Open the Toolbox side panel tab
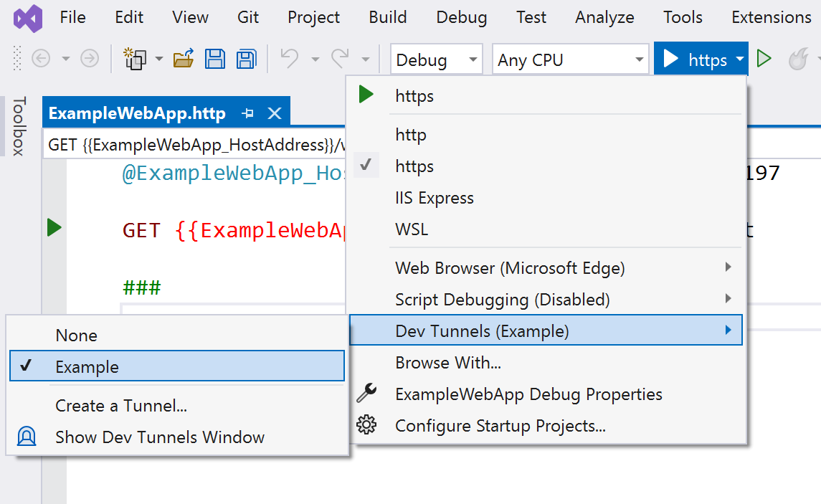 [19, 125]
